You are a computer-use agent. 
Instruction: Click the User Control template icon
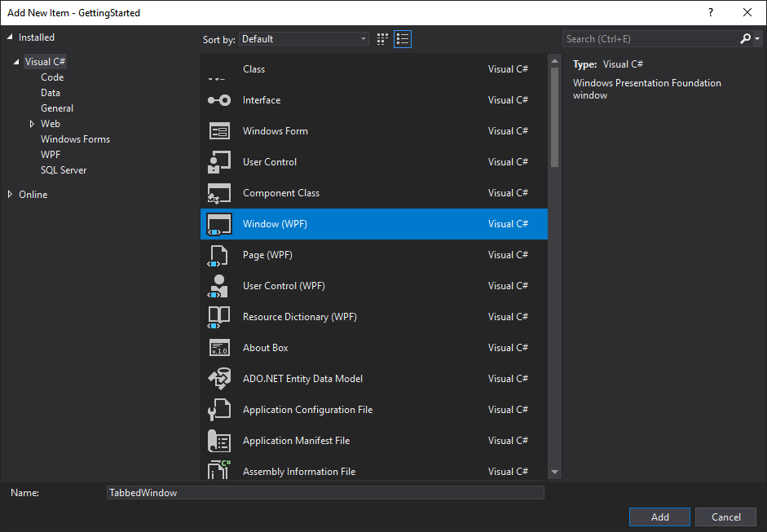218,162
